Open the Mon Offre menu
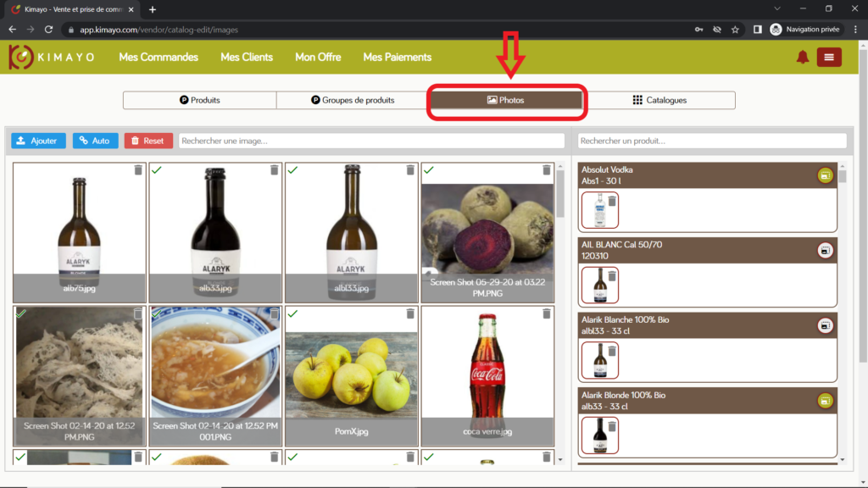 (x=318, y=57)
